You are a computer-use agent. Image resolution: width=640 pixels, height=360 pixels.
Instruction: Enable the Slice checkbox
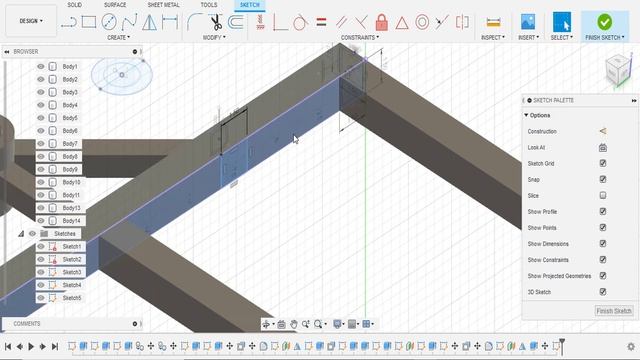click(x=603, y=196)
